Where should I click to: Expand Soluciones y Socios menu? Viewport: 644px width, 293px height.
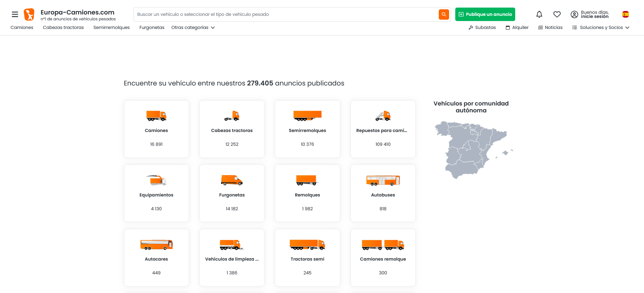pyautogui.click(x=601, y=28)
